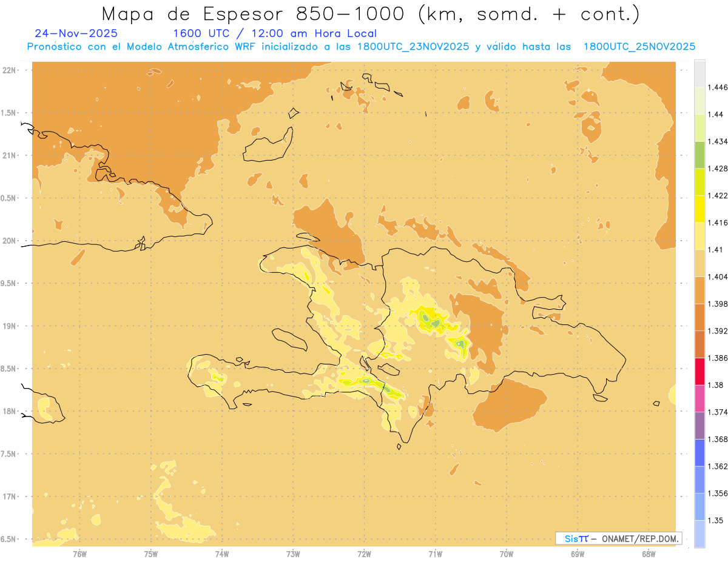
Task: Click the colorbar label '1.428'
Action: click(x=718, y=169)
